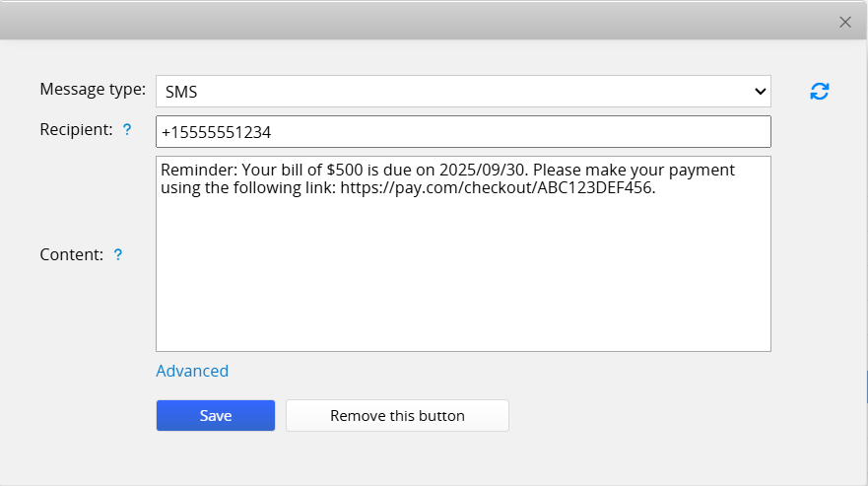Click the "Message type:" label

(93, 90)
